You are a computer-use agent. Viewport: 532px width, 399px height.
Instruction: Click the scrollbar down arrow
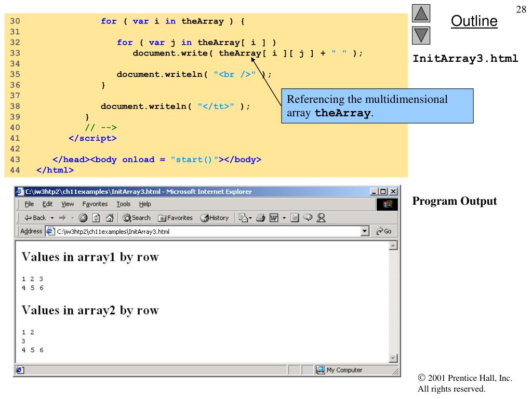[x=393, y=358]
